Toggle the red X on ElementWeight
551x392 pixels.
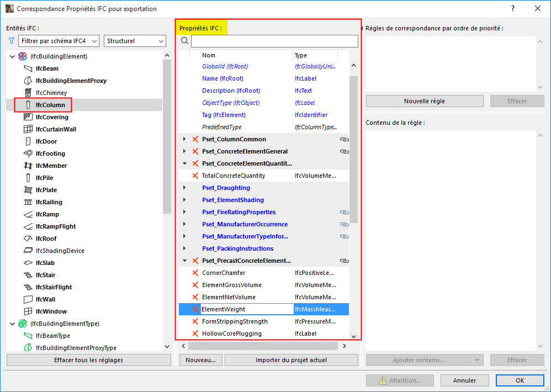(x=195, y=309)
